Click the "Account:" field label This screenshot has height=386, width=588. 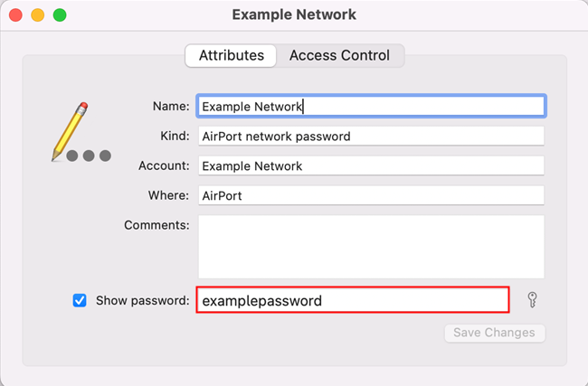point(164,166)
